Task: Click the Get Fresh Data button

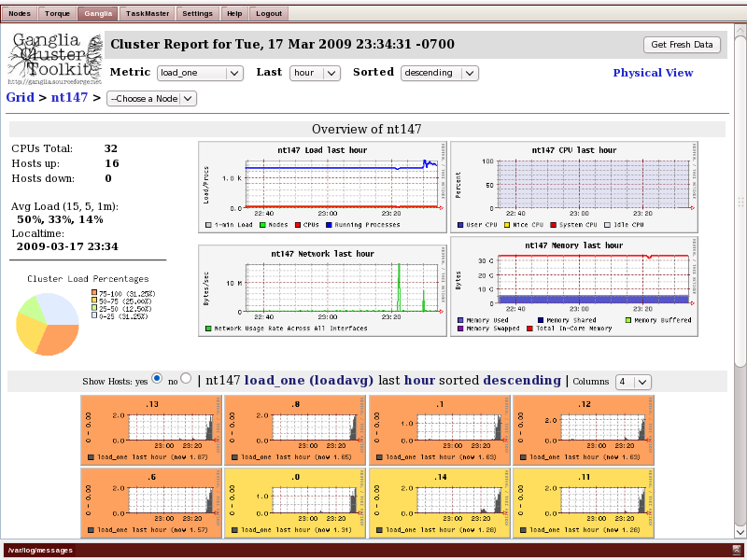Action: click(682, 44)
